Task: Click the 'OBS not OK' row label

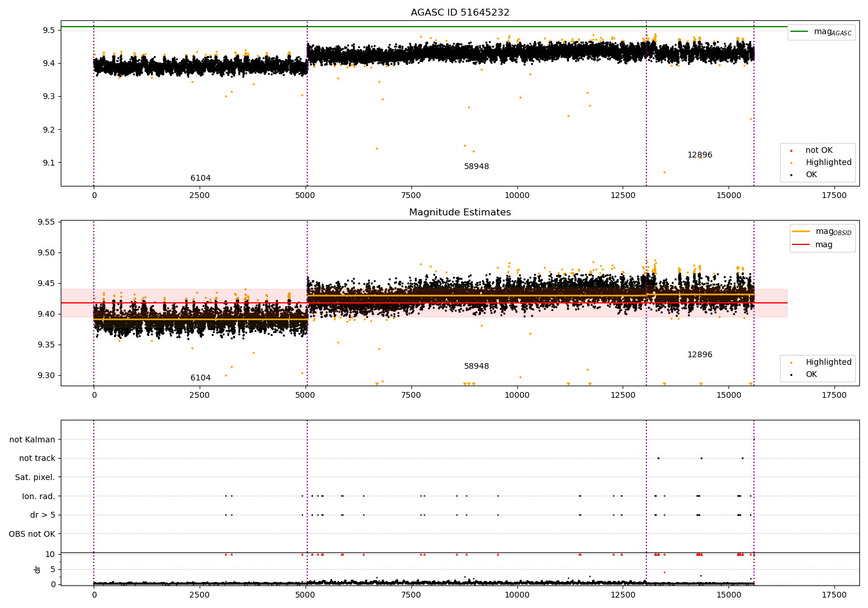Action: [x=32, y=534]
